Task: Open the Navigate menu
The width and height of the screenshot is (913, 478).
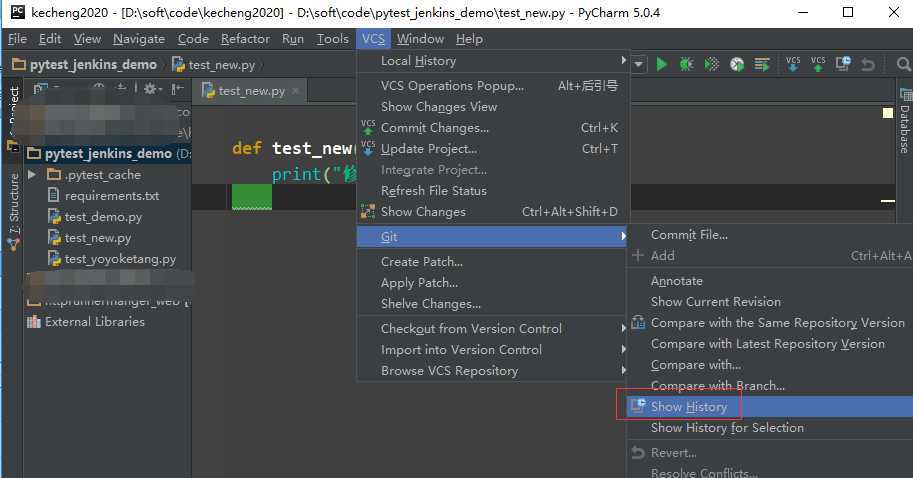Action: (139, 38)
